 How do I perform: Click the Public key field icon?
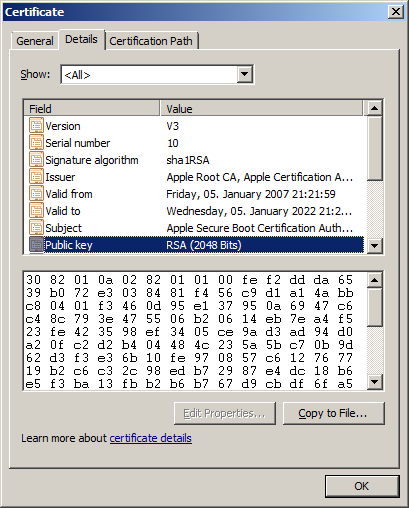tap(36, 245)
